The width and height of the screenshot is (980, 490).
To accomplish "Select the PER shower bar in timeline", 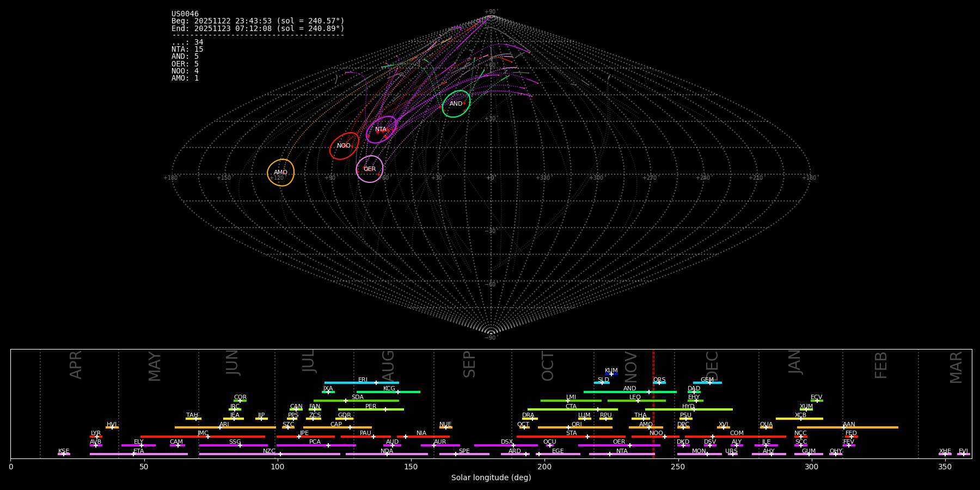I will point(371,409).
